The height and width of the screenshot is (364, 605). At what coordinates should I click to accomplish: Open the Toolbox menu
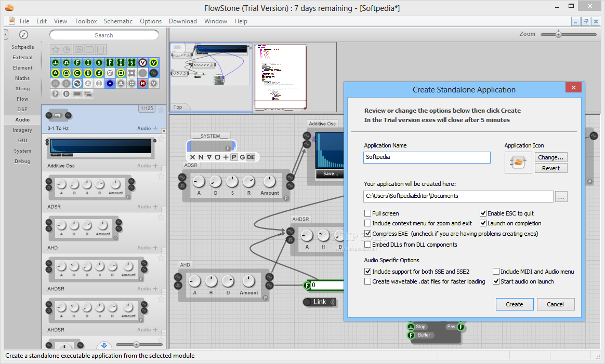[x=85, y=21]
